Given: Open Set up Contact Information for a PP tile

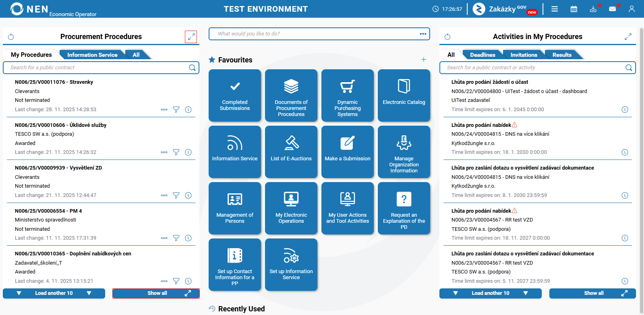Looking at the screenshot, I should [235, 265].
